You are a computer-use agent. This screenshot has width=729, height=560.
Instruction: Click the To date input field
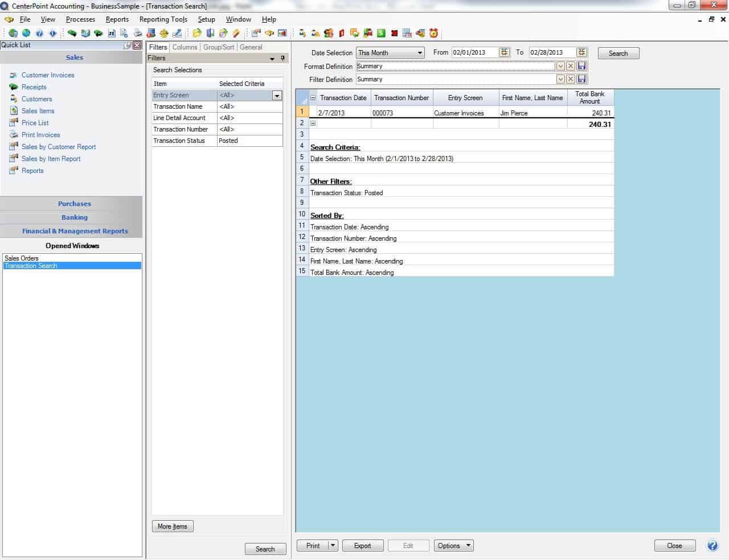[552, 52]
